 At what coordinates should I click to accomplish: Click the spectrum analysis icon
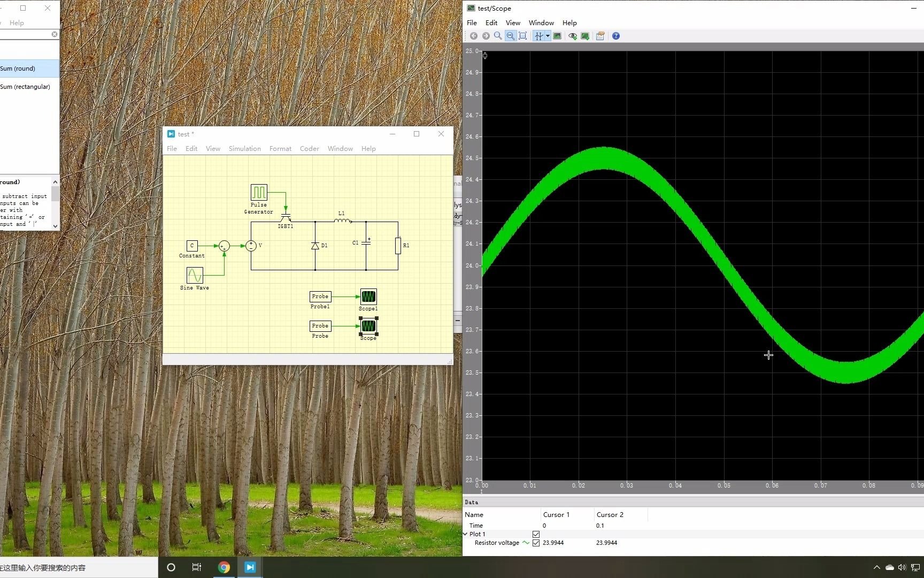(x=557, y=36)
